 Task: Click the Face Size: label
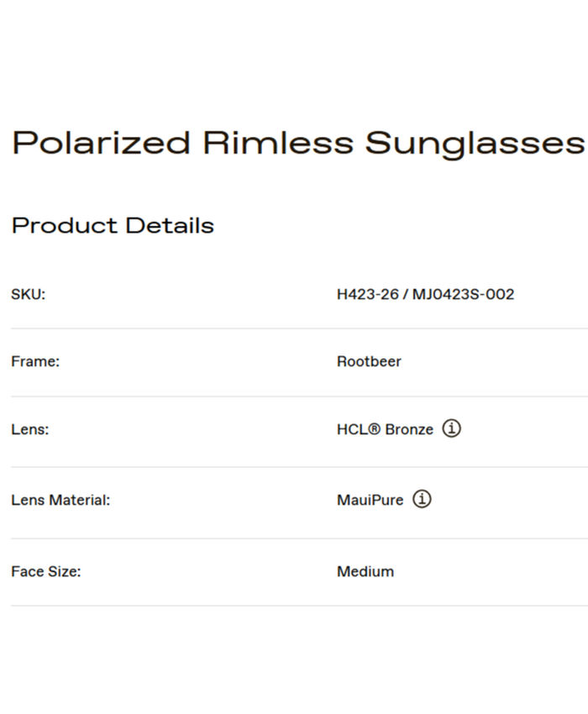[46, 571]
